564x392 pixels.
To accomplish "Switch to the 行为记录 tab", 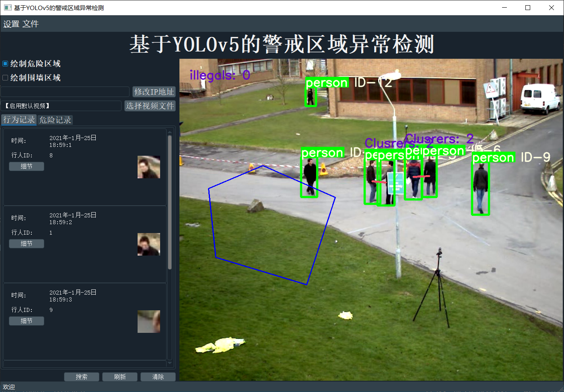I will pos(19,120).
